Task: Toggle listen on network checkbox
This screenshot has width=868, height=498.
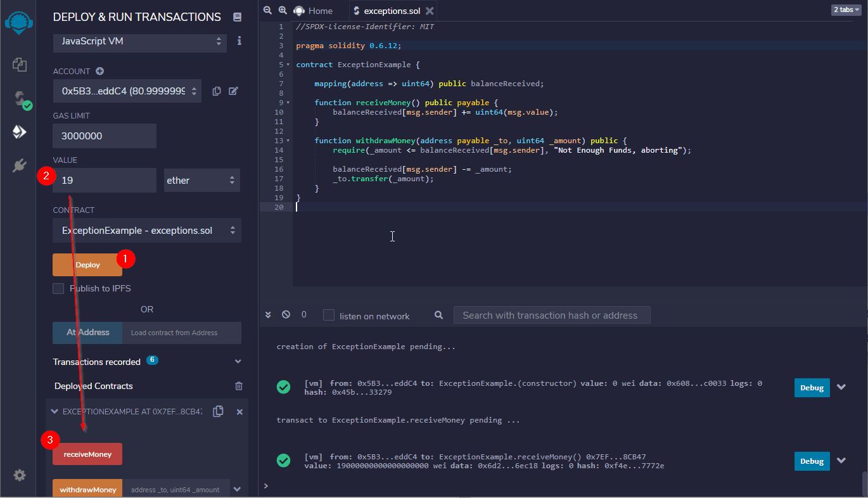Action: coord(329,315)
